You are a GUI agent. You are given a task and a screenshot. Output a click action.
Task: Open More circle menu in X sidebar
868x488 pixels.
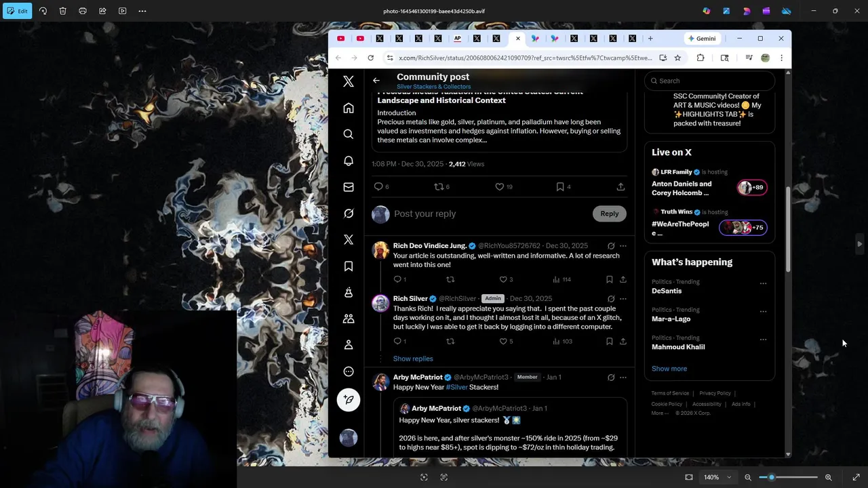[x=349, y=371]
